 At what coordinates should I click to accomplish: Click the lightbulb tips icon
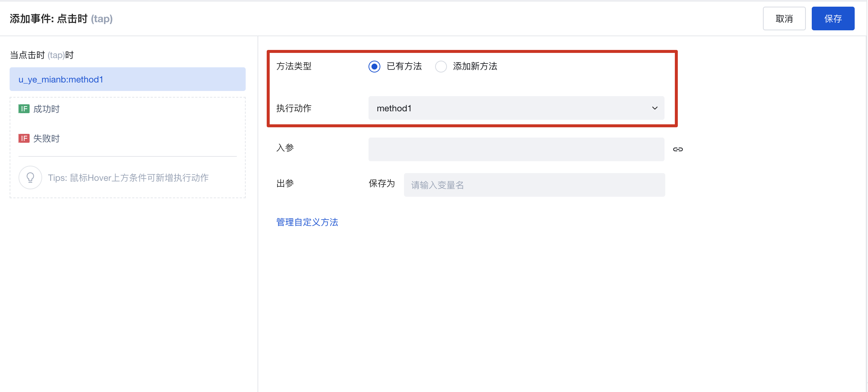click(30, 178)
